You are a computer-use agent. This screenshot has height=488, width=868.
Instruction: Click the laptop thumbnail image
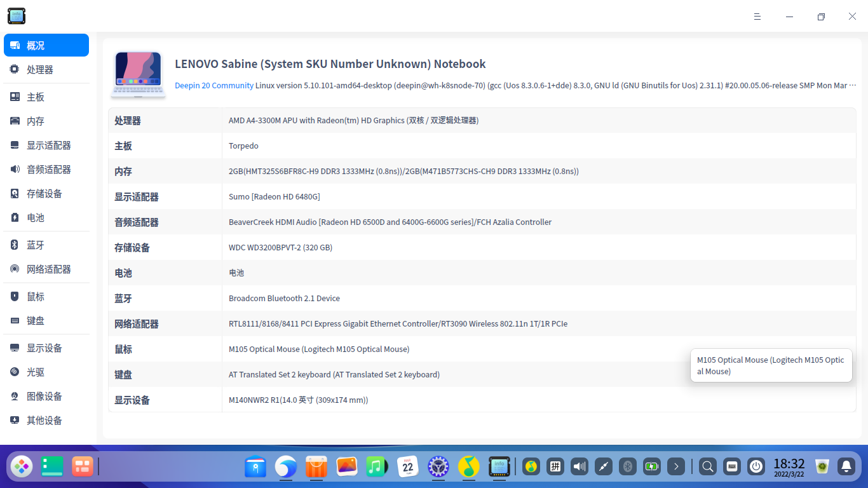139,74
